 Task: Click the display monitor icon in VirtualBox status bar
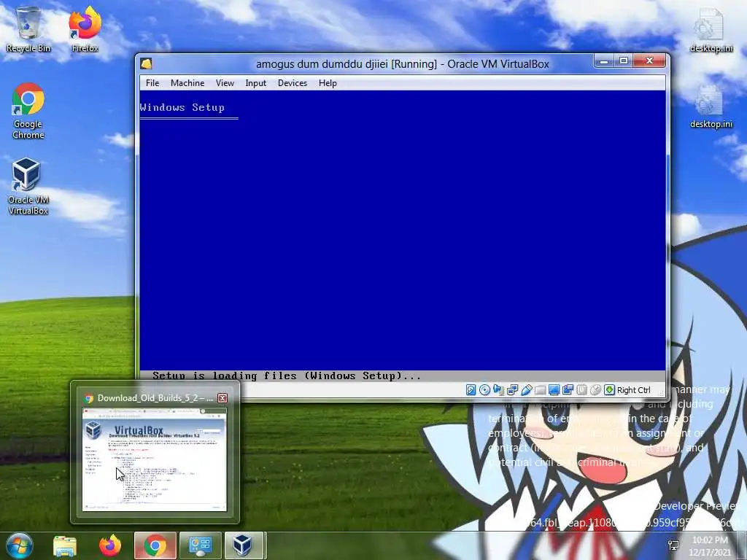(554, 390)
